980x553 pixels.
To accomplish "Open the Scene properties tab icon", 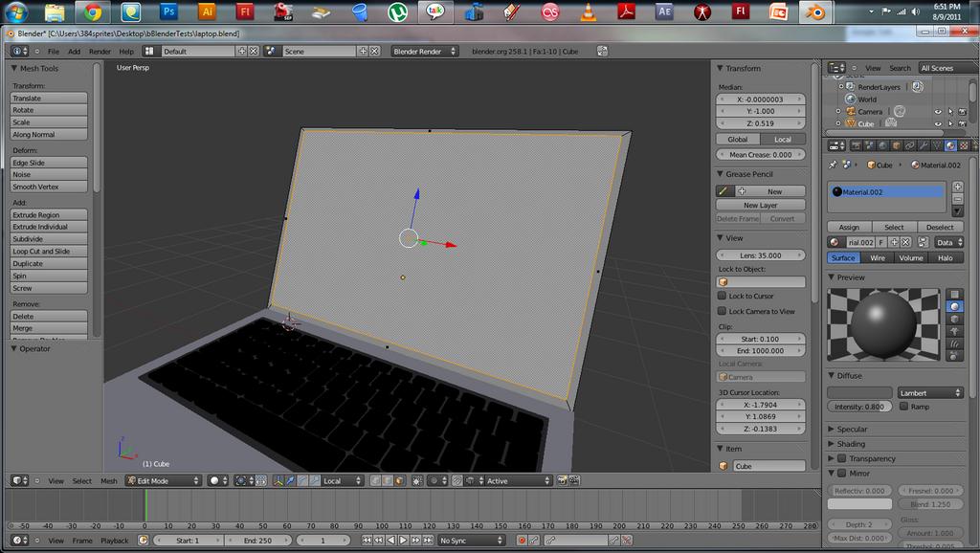I will 869,145.
